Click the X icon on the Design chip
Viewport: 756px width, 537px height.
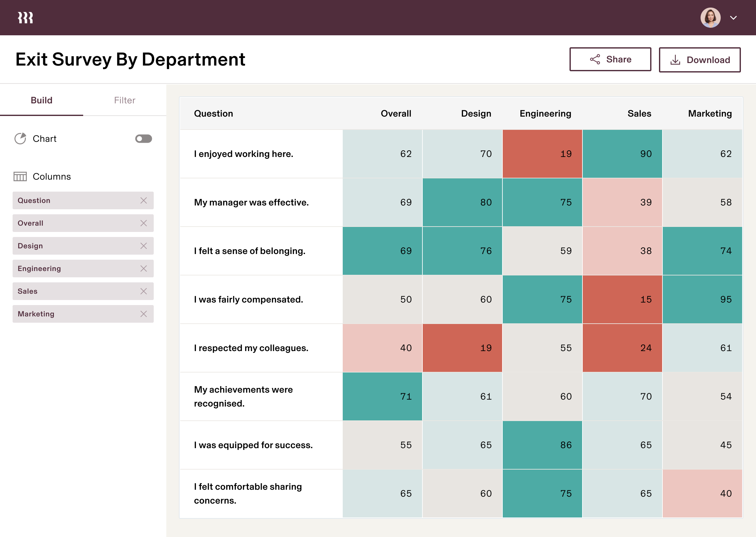144,246
